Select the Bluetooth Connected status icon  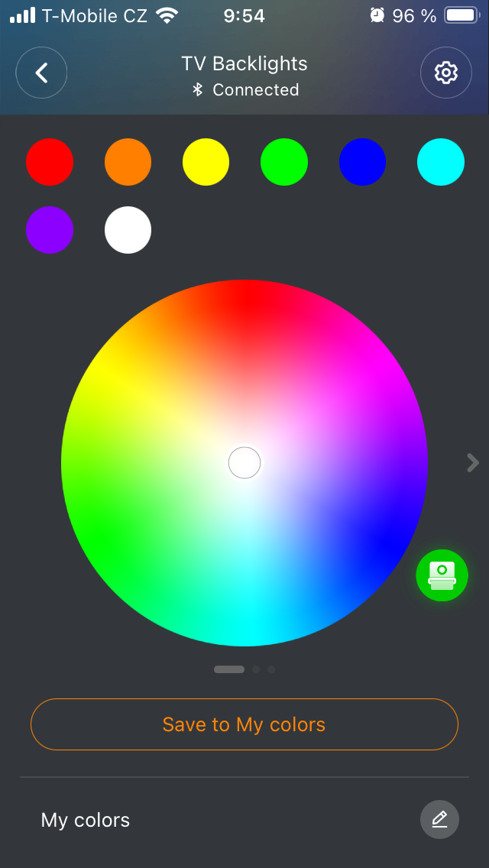(198, 89)
